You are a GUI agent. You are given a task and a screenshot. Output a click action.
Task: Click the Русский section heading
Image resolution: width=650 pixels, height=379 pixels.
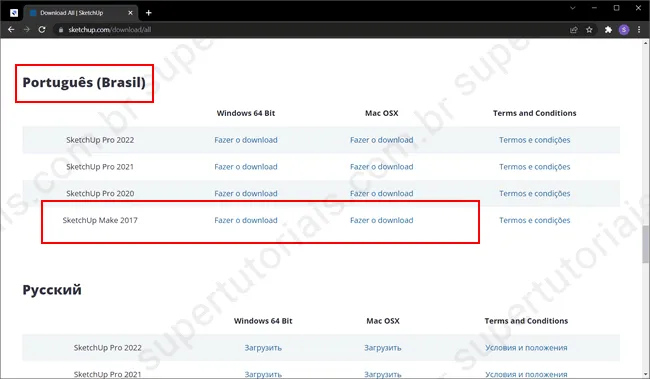(x=52, y=289)
